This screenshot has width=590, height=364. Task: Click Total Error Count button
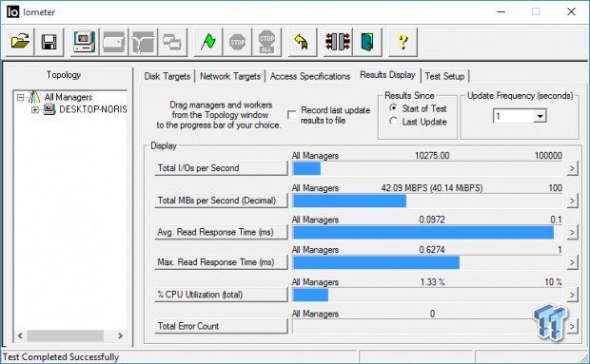coord(221,326)
